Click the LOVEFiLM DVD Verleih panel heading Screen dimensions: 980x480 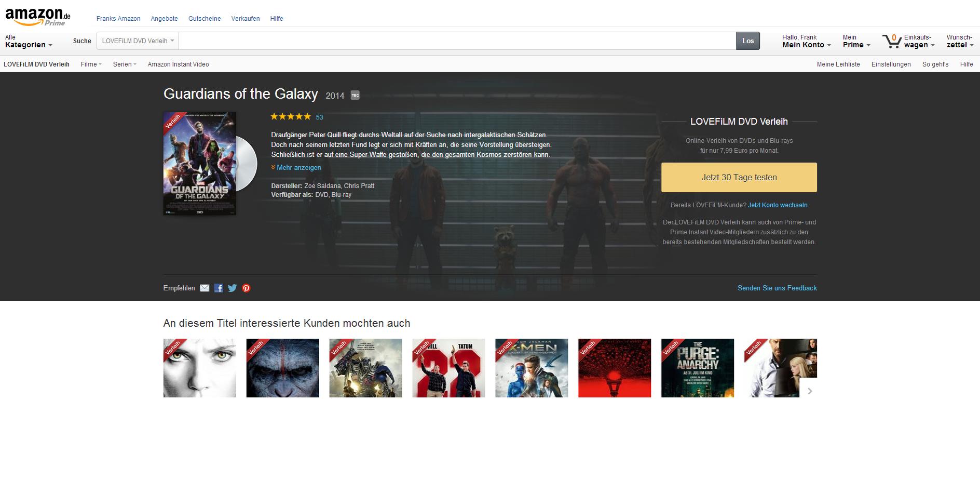pos(739,122)
